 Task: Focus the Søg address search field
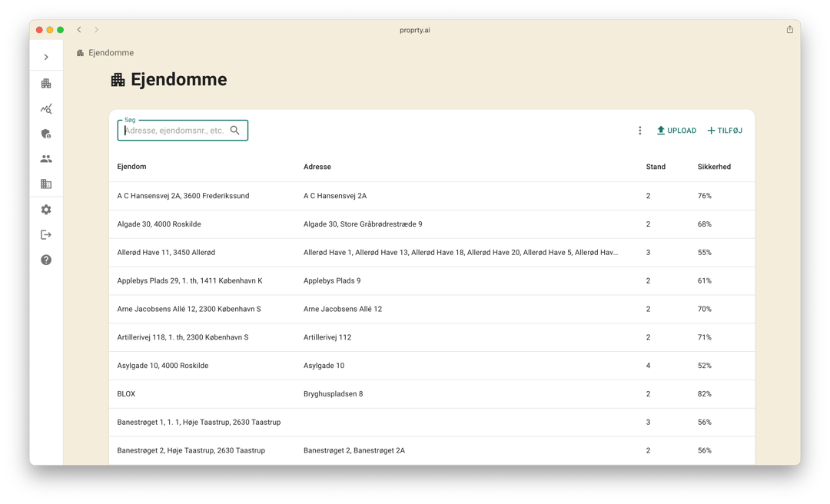pyautogui.click(x=174, y=131)
